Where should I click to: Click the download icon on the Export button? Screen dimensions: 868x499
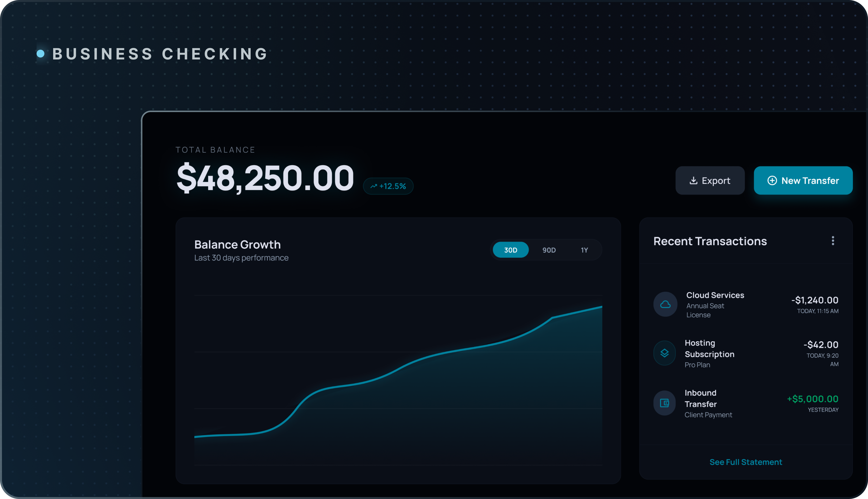point(693,181)
